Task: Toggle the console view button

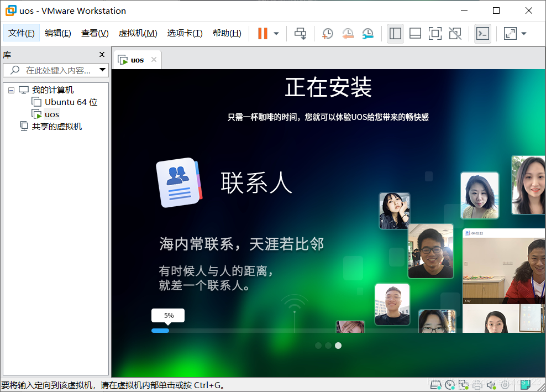Action: click(x=482, y=34)
